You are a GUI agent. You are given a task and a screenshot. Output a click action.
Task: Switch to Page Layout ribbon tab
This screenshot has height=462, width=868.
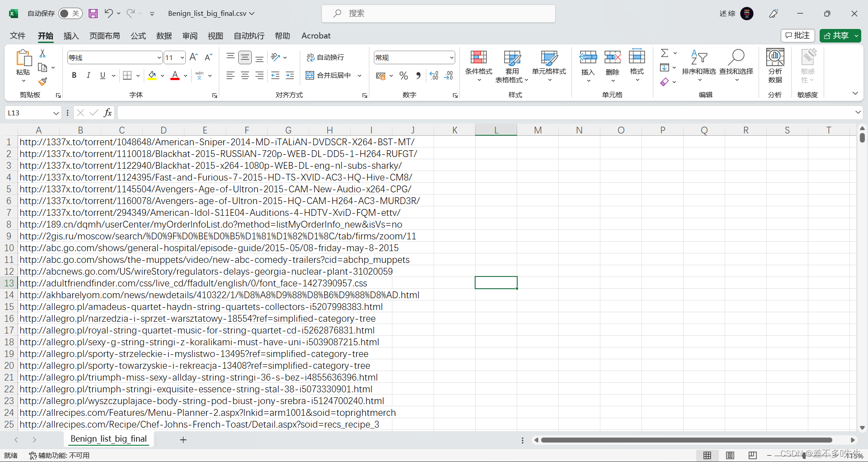point(104,36)
